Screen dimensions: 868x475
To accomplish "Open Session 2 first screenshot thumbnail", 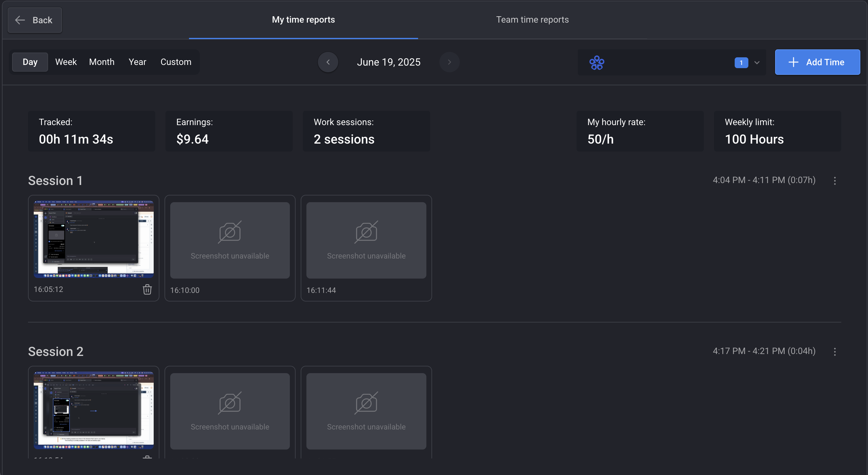I will pos(94,410).
